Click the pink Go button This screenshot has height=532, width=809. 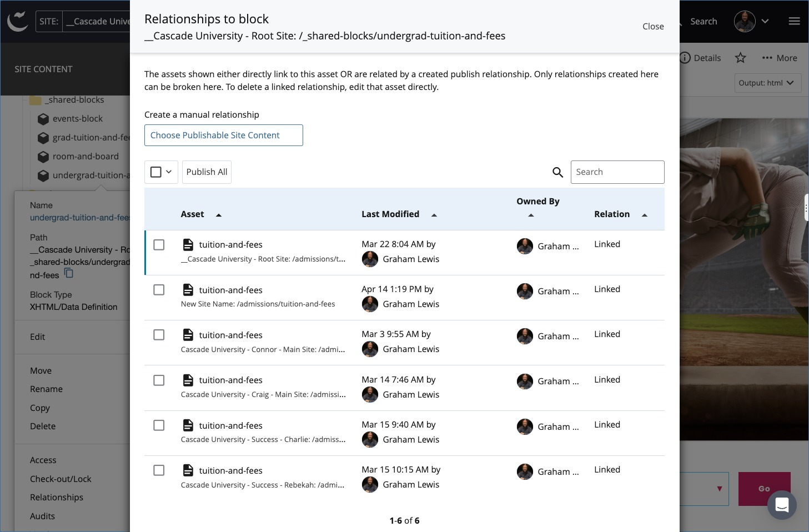coord(764,489)
